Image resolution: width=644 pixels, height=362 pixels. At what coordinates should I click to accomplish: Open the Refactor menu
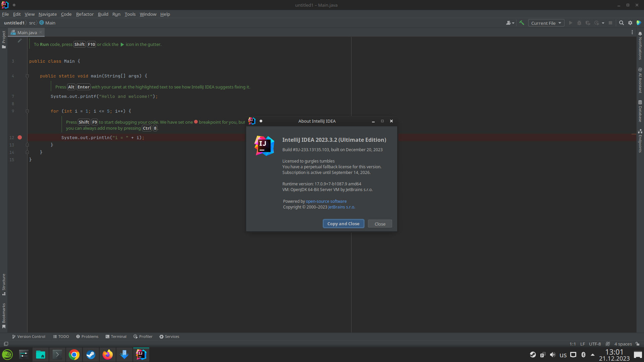coord(85,14)
